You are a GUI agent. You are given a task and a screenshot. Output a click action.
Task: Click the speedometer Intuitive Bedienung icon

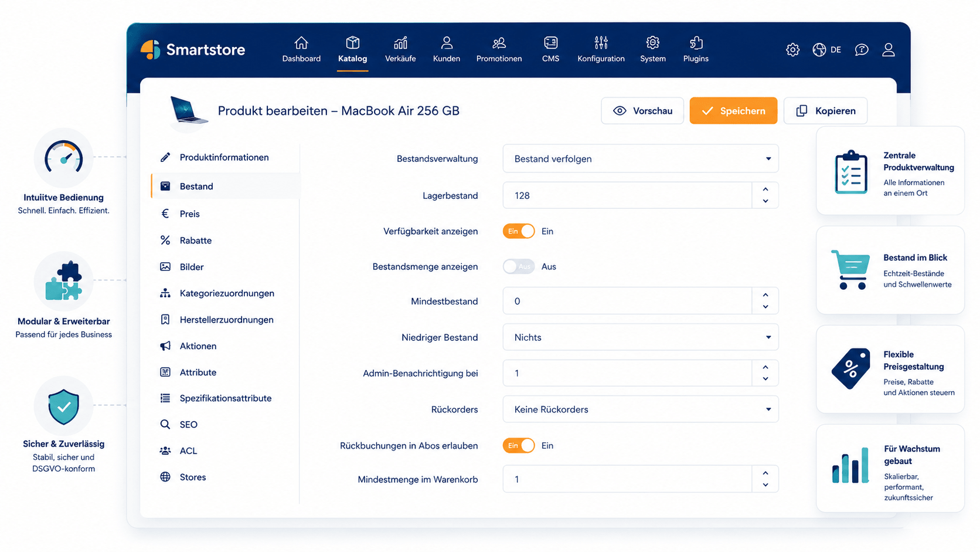[x=63, y=157]
